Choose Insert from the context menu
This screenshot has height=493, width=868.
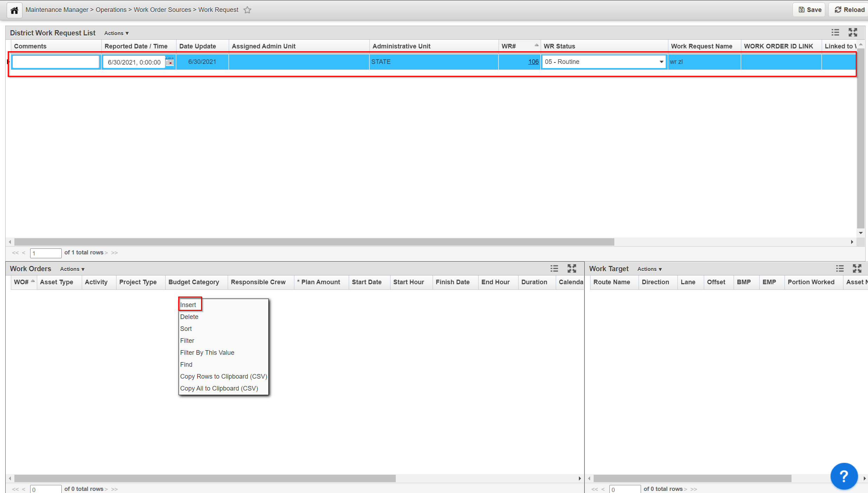(x=188, y=305)
